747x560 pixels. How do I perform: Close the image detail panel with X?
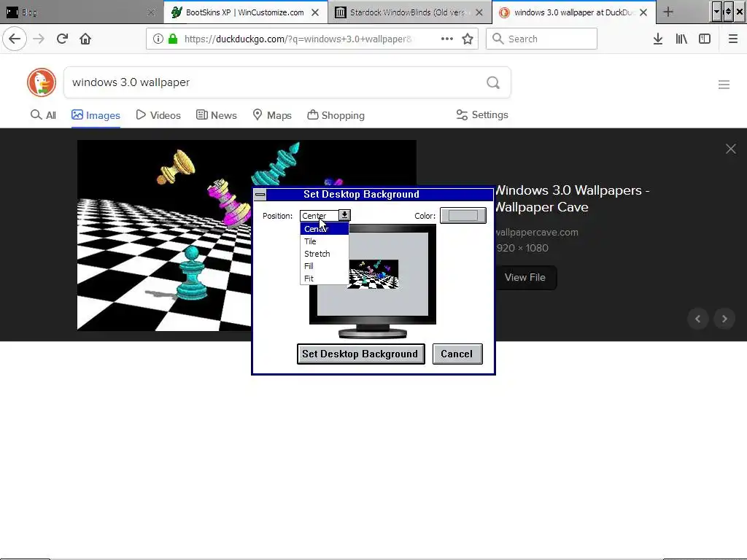pos(730,149)
